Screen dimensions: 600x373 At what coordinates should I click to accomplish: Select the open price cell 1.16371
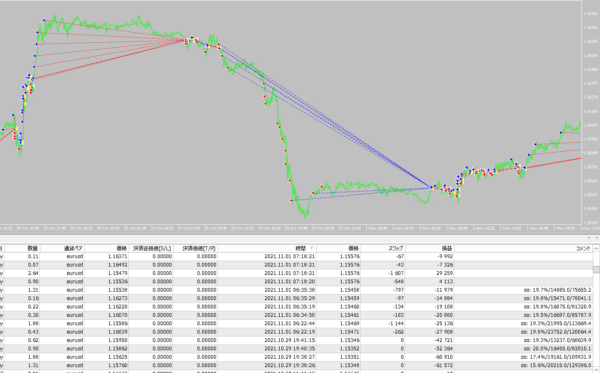(118, 257)
